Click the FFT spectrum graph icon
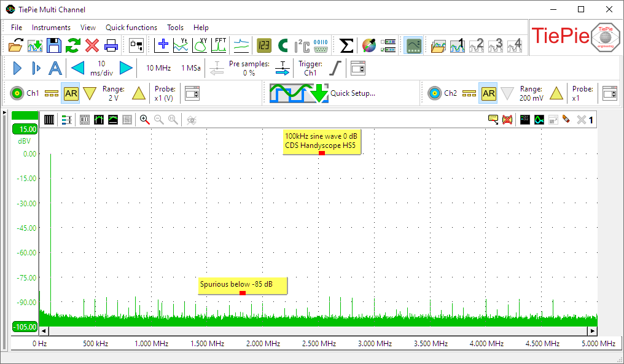624x364 pixels. (x=219, y=45)
